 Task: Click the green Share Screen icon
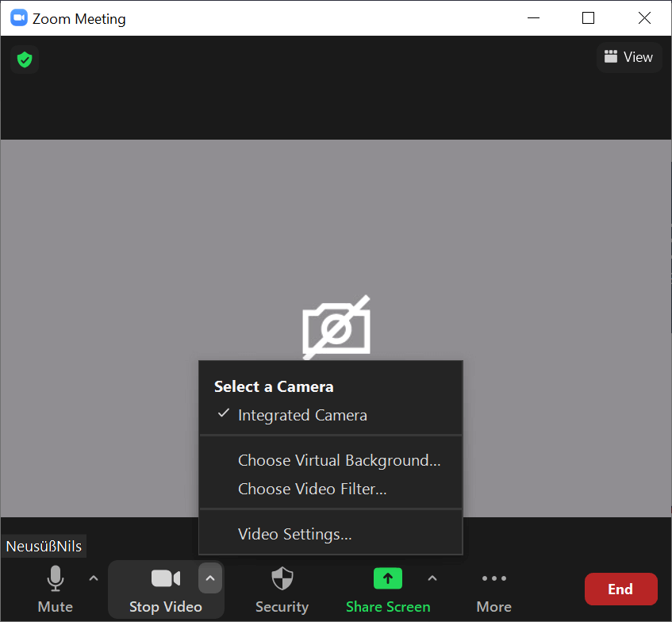point(387,578)
